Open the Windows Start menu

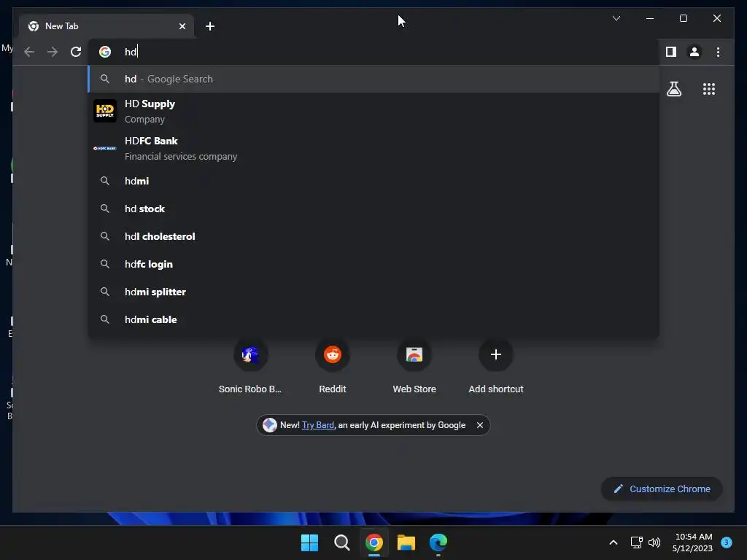(309, 542)
